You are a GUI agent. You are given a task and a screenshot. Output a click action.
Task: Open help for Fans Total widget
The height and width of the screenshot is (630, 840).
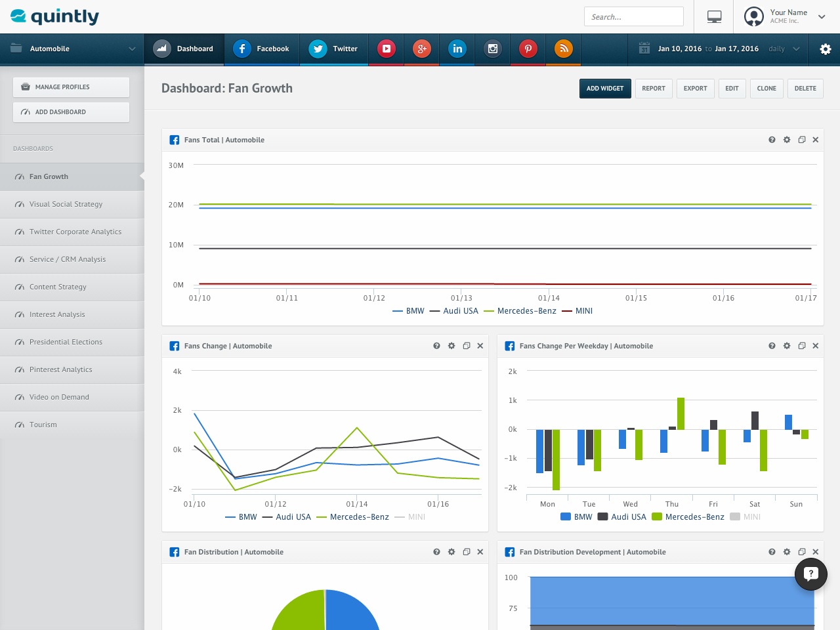point(772,140)
